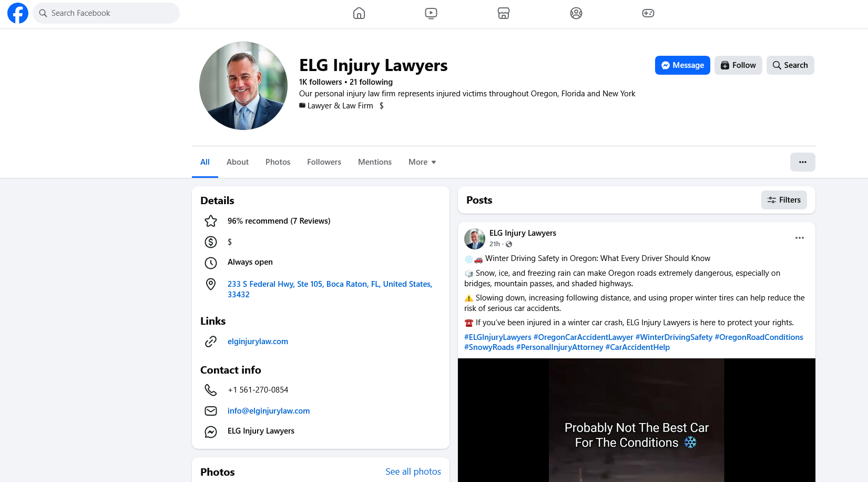
Task: Click the Message button
Action: 682,65
